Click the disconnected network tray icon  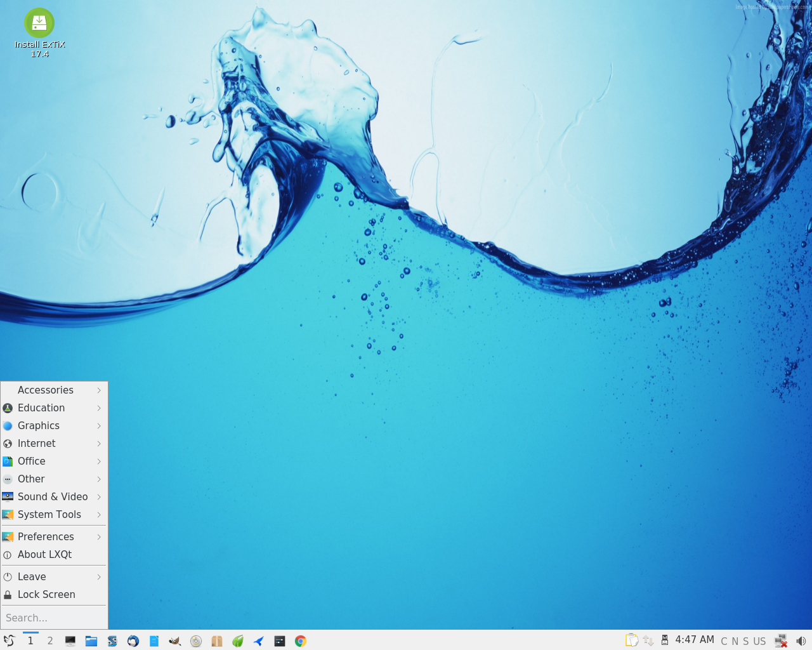tap(781, 641)
